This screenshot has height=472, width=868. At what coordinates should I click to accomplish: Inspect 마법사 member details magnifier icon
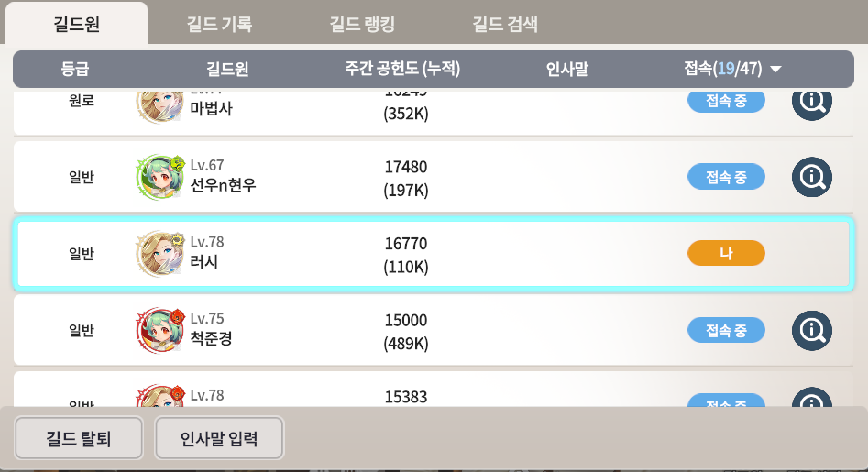pyautogui.click(x=811, y=102)
